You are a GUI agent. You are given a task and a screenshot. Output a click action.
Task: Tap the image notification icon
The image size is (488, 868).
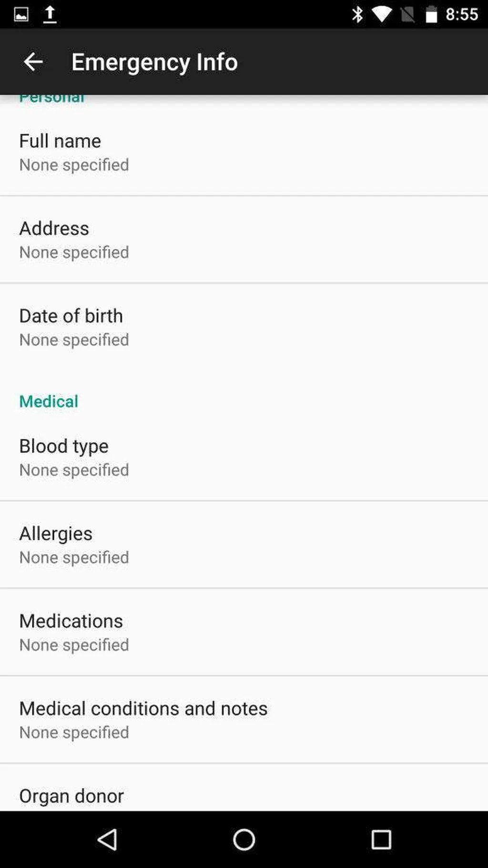(x=21, y=15)
